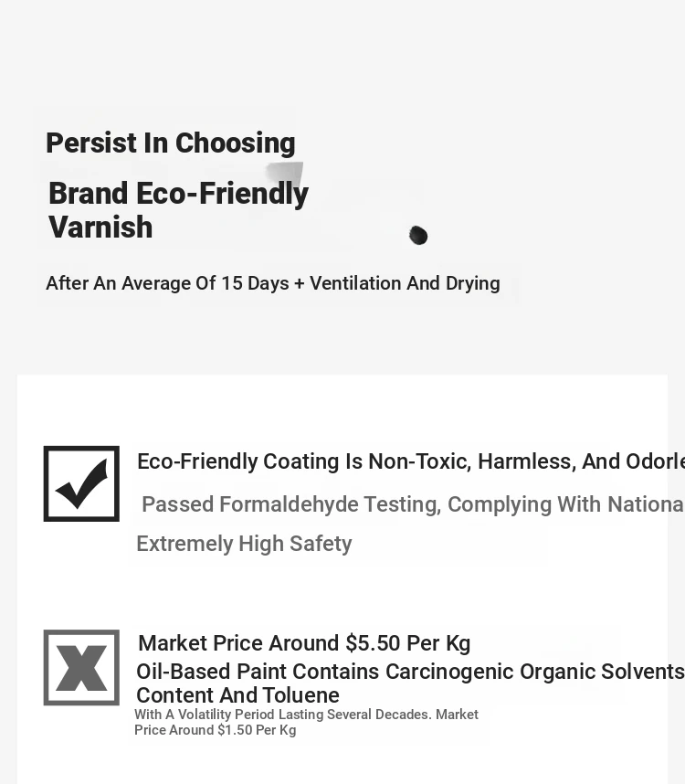Click the gray X box icon
The image size is (685, 784).
point(81,667)
